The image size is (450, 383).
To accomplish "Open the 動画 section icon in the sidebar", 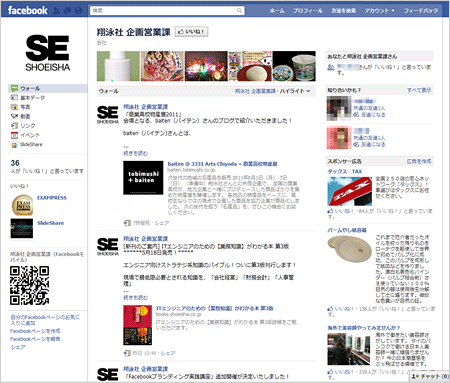I will 14,116.
